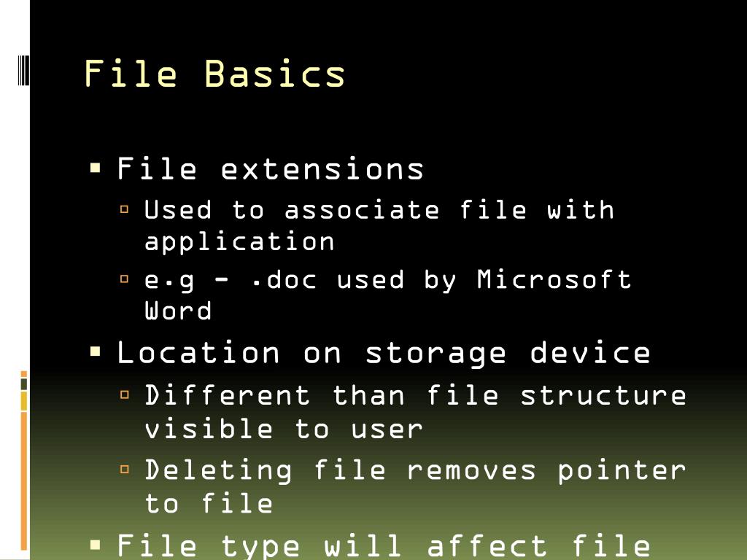This screenshot has height=560, width=747.
Task: Select hollow bullet before Deleting file removes pointer
Action: coord(125,470)
